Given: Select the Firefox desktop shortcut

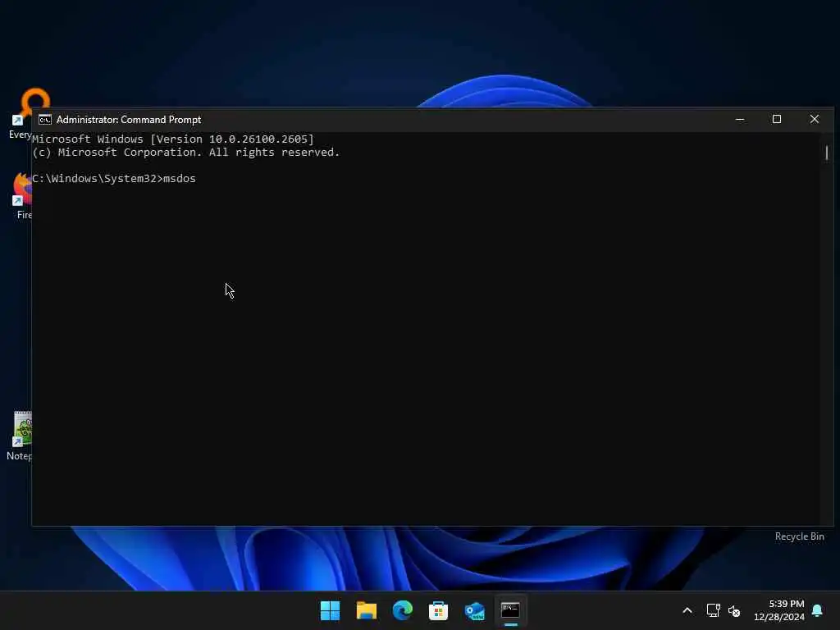Looking at the screenshot, I should (x=21, y=197).
